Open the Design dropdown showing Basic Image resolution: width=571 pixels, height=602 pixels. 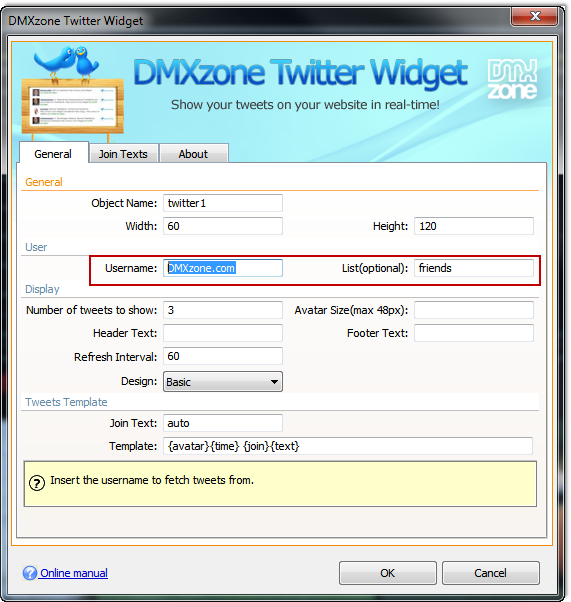coord(223,382)
